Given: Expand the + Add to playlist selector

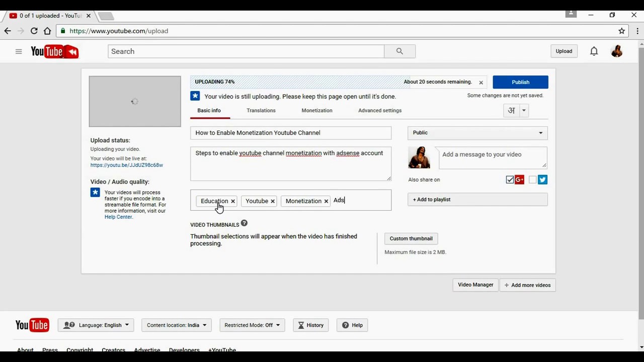Looking at the screenshot, I should [477, 200].
